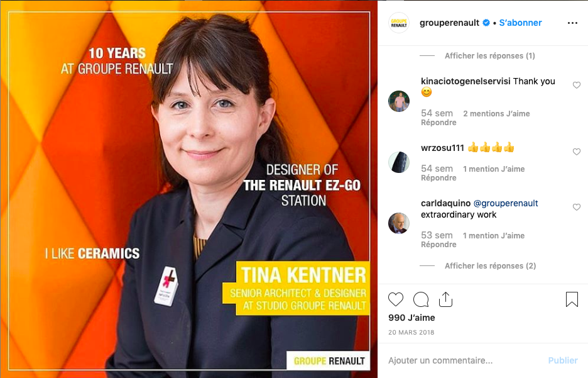Share the post via share icon
The height and width of the screenshot is (378, 588).
445,299
